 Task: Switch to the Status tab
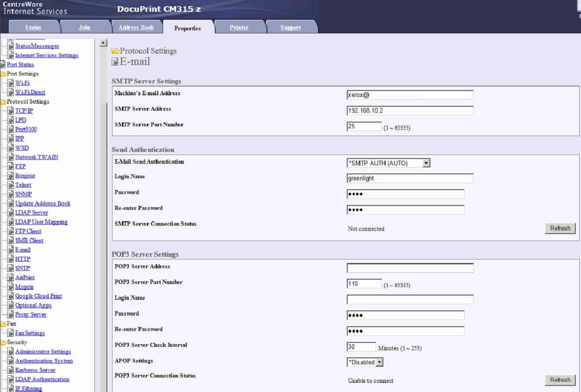pos(33,27)
